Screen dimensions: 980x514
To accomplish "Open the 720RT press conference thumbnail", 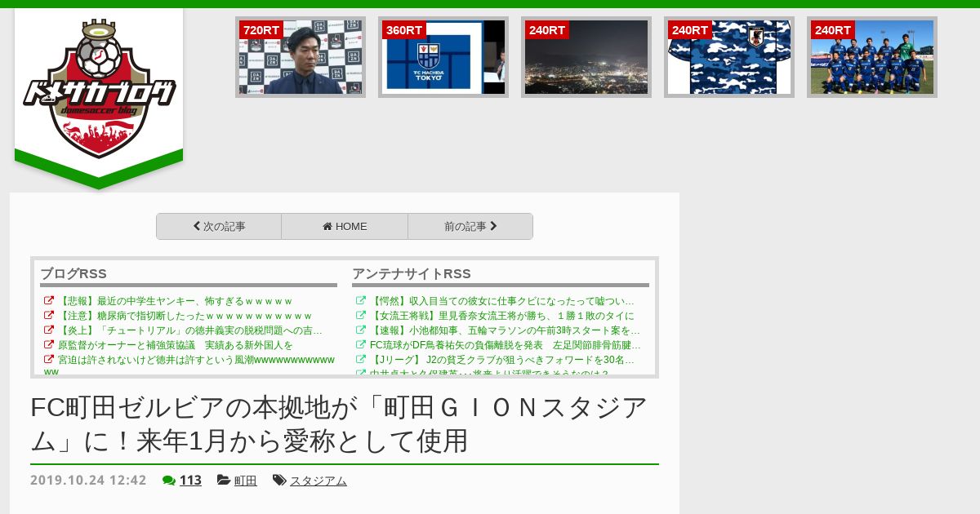I will click(301, 57).
